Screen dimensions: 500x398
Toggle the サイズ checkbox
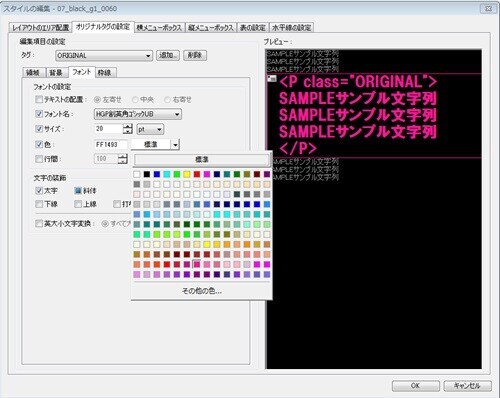39,129
